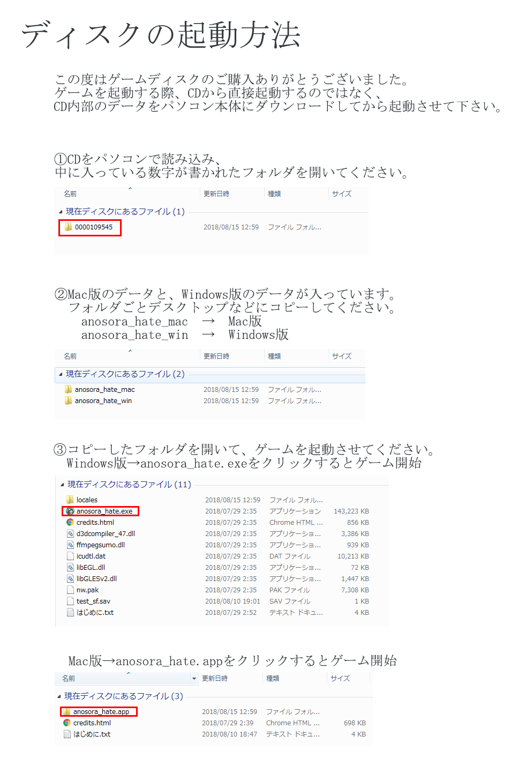
Task: Click the 3,386 KB size value
Action: 355,534
